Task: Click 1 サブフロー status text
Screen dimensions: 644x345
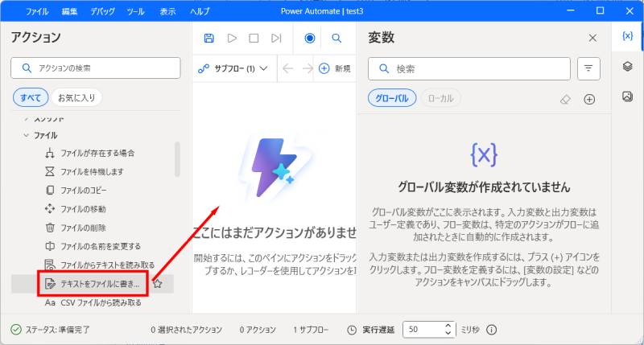Action: 311,330
